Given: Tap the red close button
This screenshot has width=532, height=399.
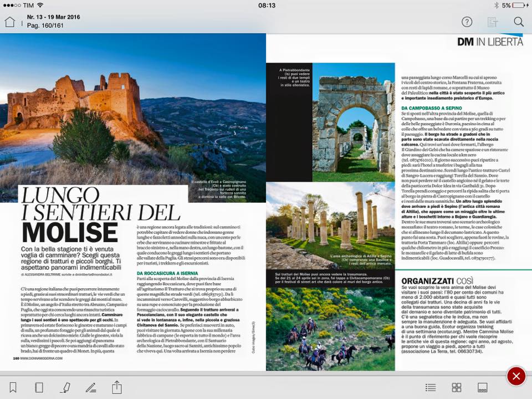Looking at the screenshot, I should [516, 376].
